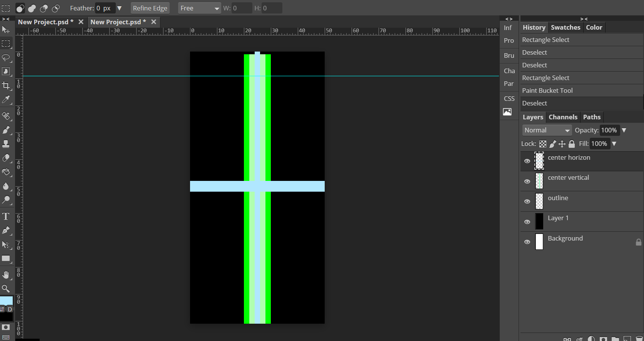Open the Brush side panel
The width and height of the screenshot is (644, 341).
tap(509, 55)
